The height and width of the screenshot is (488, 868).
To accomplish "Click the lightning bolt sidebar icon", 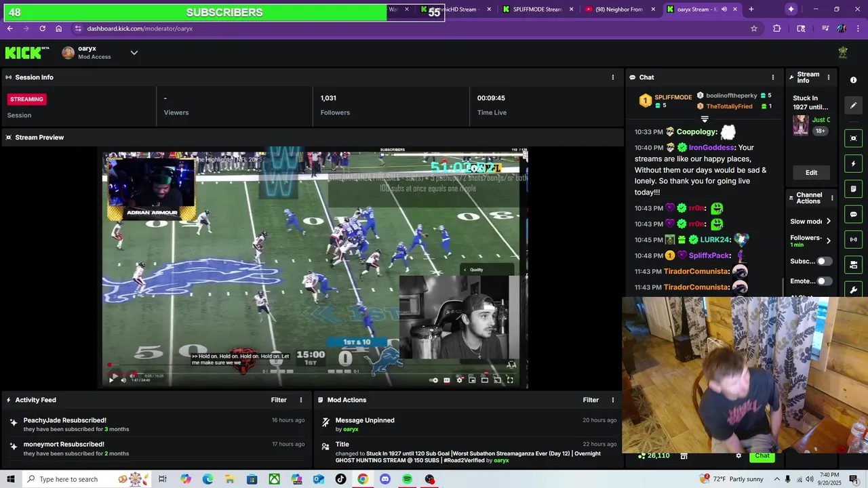I will click(853, 164).
